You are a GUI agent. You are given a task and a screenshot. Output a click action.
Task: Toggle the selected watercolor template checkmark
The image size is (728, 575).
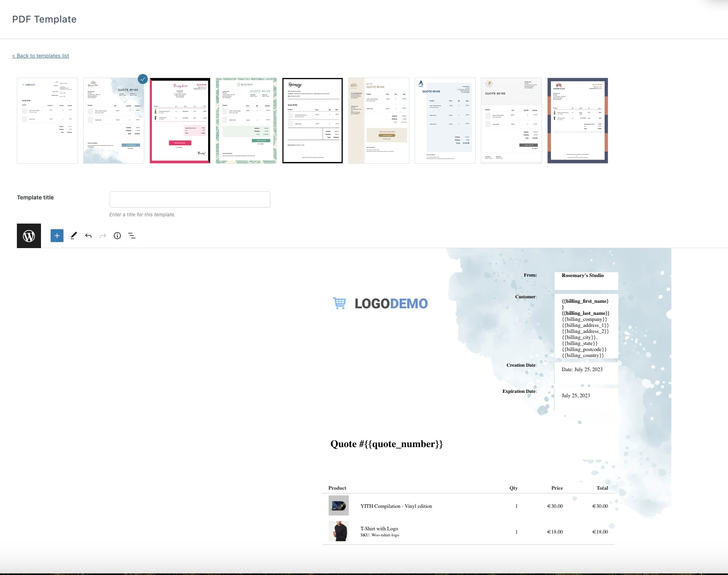(143, 79)
